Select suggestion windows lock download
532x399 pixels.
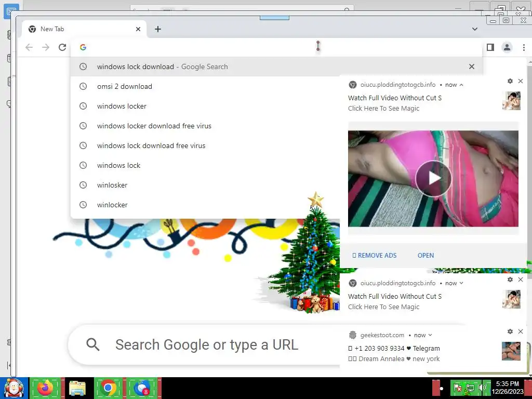pos(276,66)
